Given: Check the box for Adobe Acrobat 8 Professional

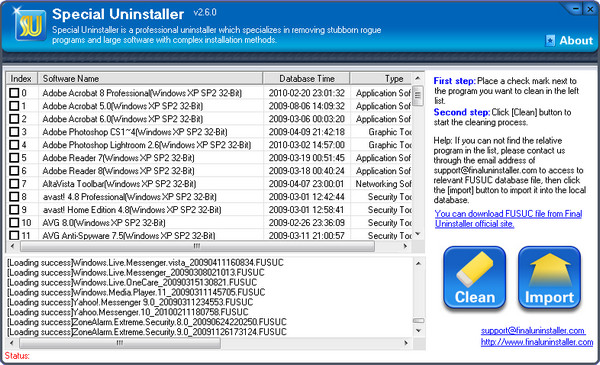Looking at the screenshot, I should pyautogui.click(x=14, y=93).
